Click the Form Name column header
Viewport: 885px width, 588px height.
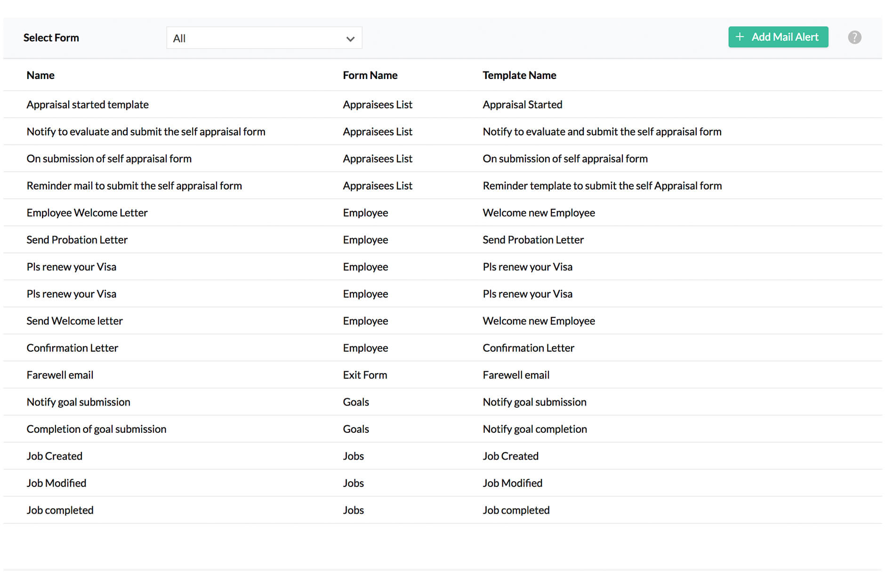[x=370, y=75]
